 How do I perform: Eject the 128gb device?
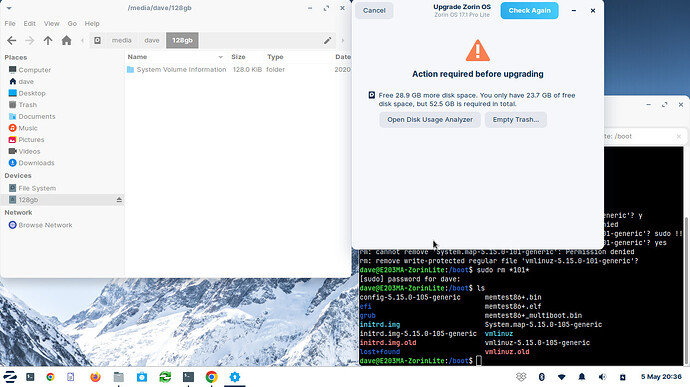click(119, 200)
